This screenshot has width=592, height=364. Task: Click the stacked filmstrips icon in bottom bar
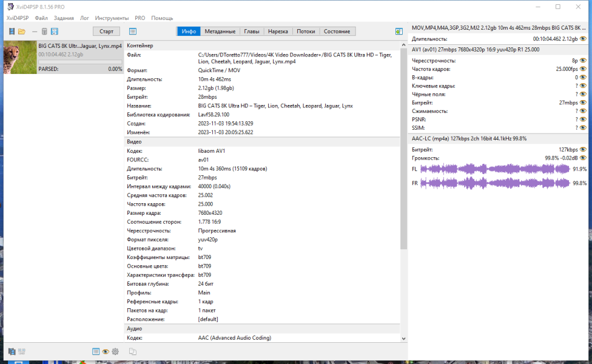click(12, 351)
